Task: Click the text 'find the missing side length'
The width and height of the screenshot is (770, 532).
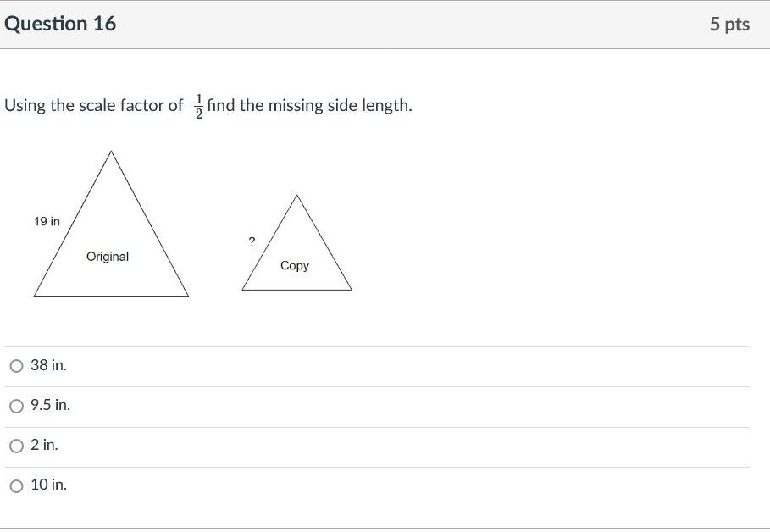Action: click(x=309, y=106)
